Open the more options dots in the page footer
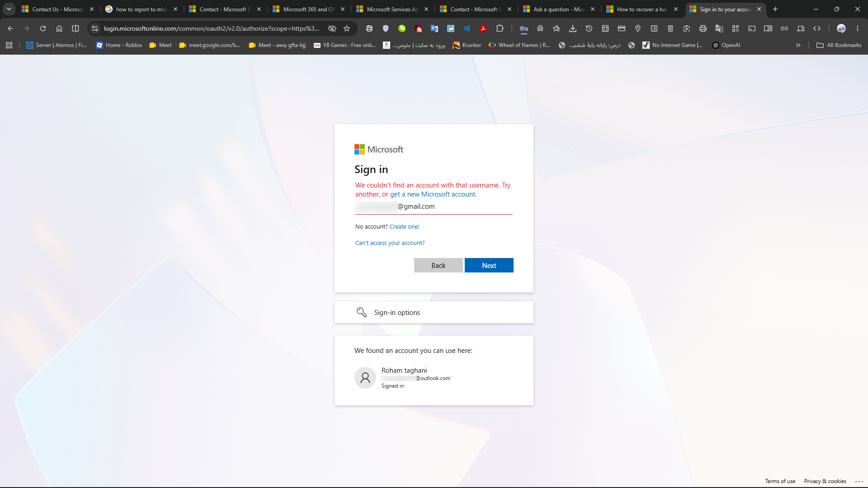This screenshot has height=488, width=868. click(x=859, y=482)
